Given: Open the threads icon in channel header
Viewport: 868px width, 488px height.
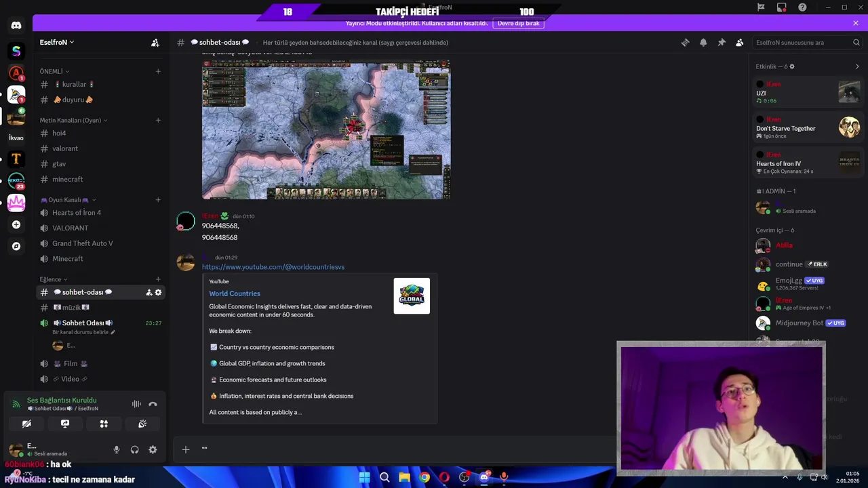Looking at the screenshot, I should (x=685, y=42).
